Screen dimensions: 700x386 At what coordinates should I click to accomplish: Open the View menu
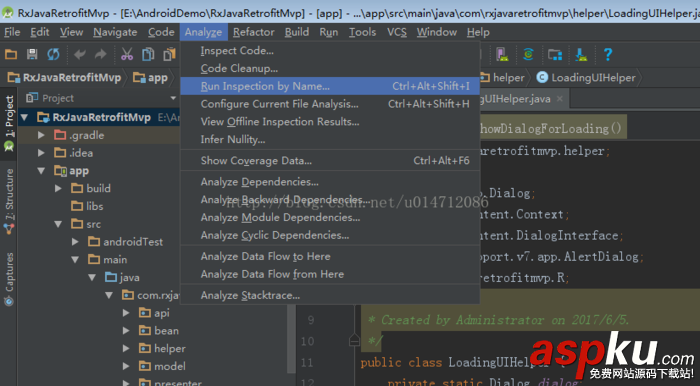tap(71, 32)
